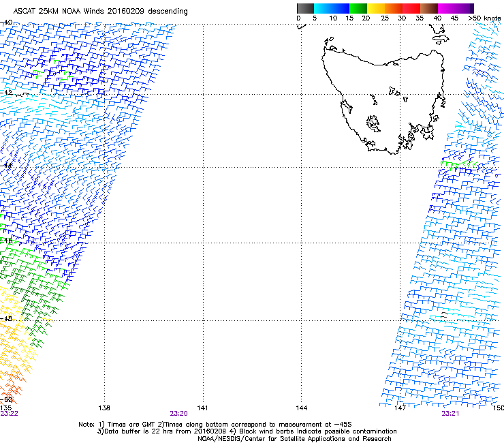Click the 138 longitude label
Screen dimensions: 504x443
click(104, 408)
